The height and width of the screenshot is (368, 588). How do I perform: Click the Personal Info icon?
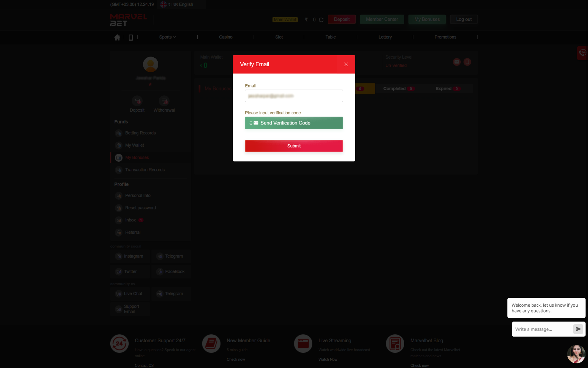119,195
